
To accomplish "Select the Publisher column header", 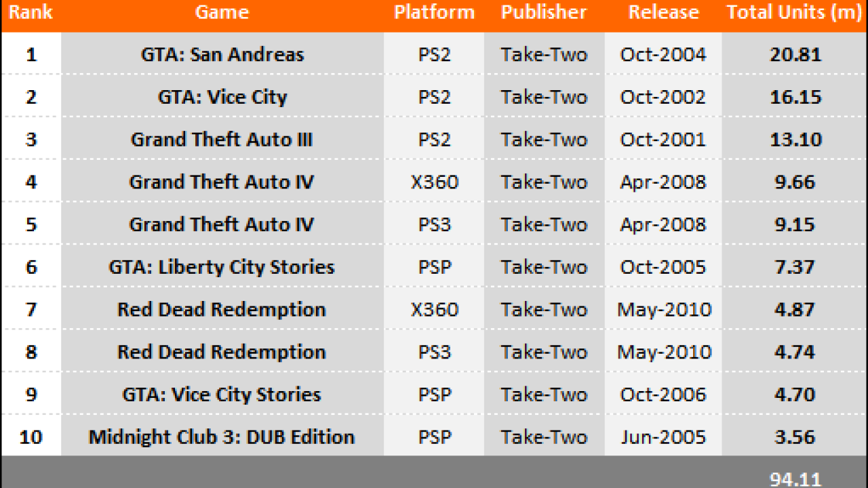I will [x=544, y=12].
